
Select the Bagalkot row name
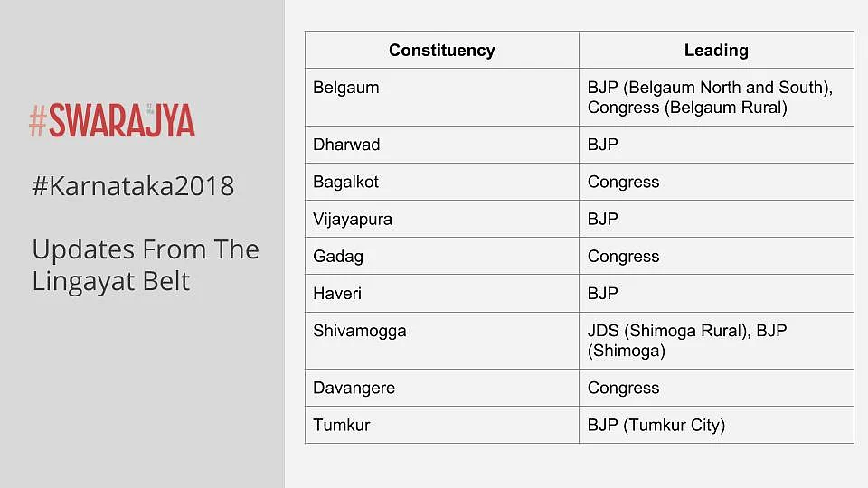click(346, 182)
